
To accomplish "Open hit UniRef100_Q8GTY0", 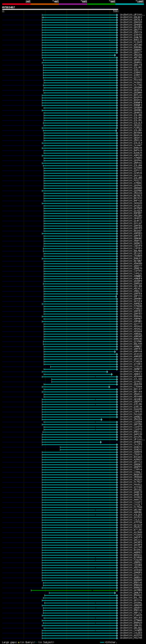I will [131, 30].
